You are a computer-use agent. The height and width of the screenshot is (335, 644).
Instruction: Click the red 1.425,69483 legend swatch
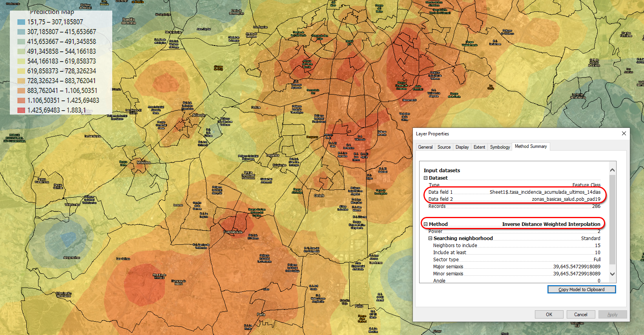(x=21, y=110)
